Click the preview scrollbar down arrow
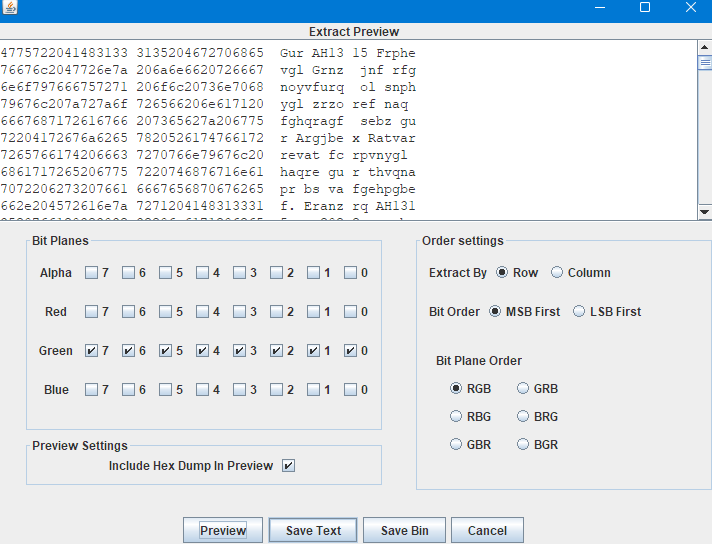 (x=704, y=212)
